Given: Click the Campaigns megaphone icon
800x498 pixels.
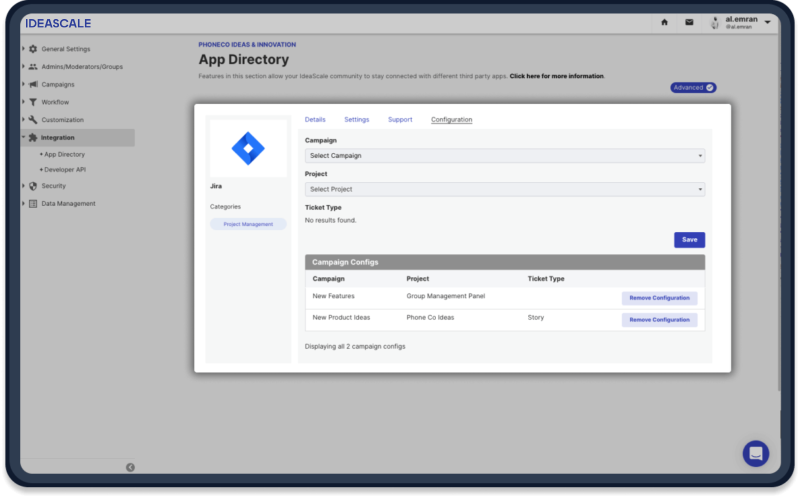Looking at the screenshot, I should click(33, 84).
